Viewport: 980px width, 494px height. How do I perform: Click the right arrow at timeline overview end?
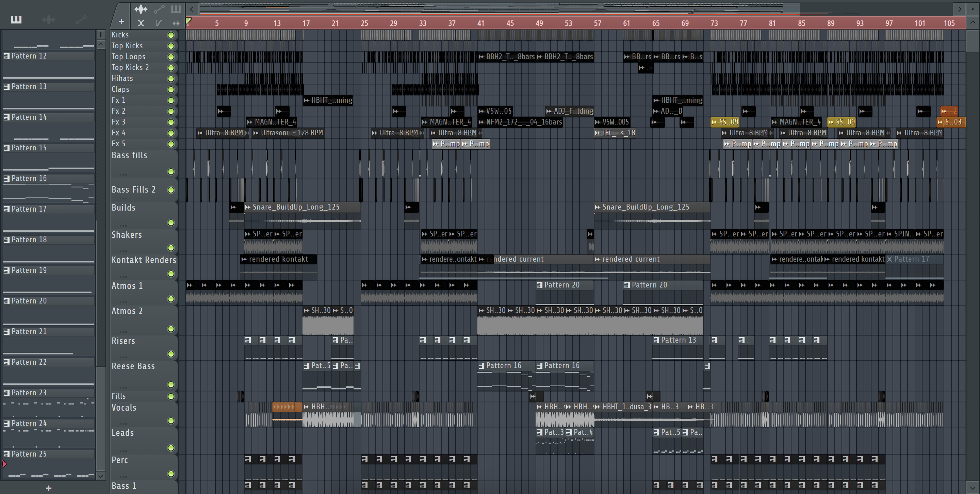[960, 9]
